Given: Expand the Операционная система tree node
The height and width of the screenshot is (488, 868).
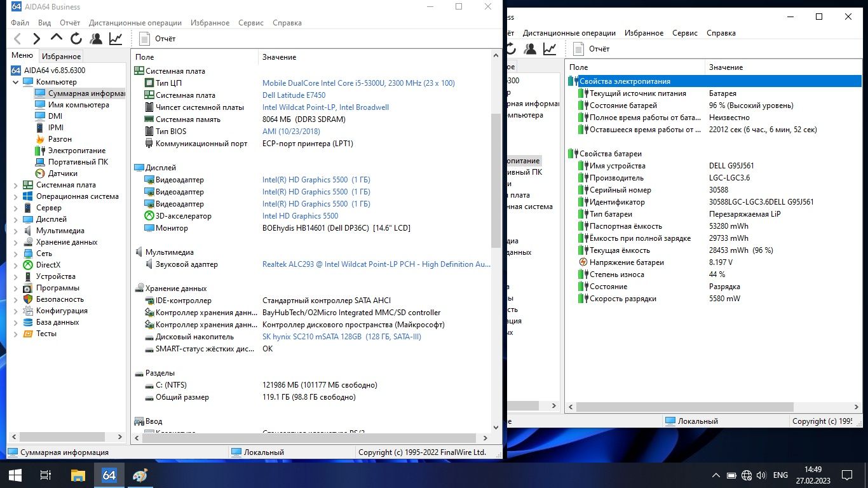Looking at the screenshot, I should click(16, 196).
